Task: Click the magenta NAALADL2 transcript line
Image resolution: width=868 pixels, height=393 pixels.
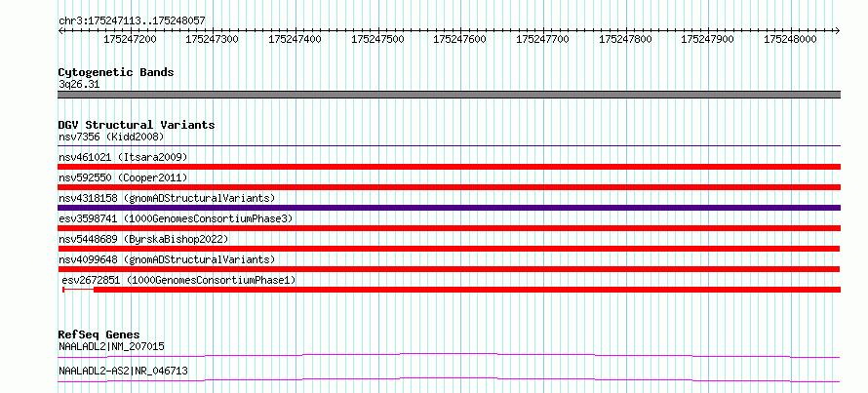Action: click(x=449, y=353)
